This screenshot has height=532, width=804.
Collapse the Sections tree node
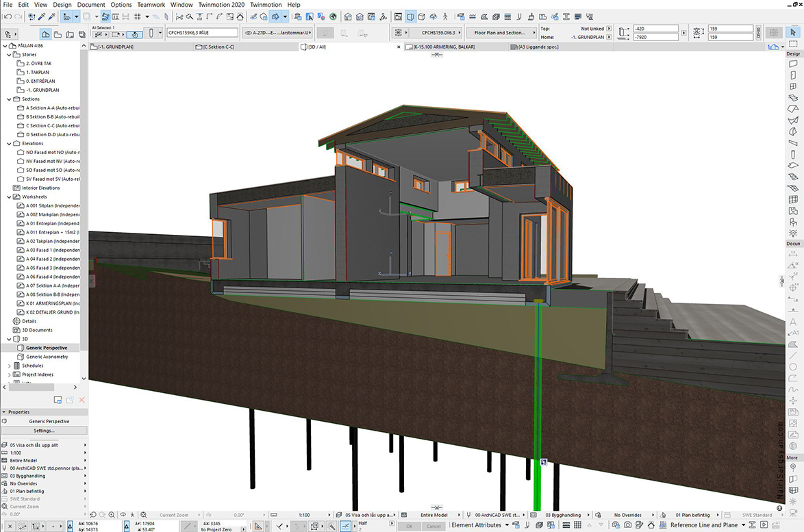9,99
